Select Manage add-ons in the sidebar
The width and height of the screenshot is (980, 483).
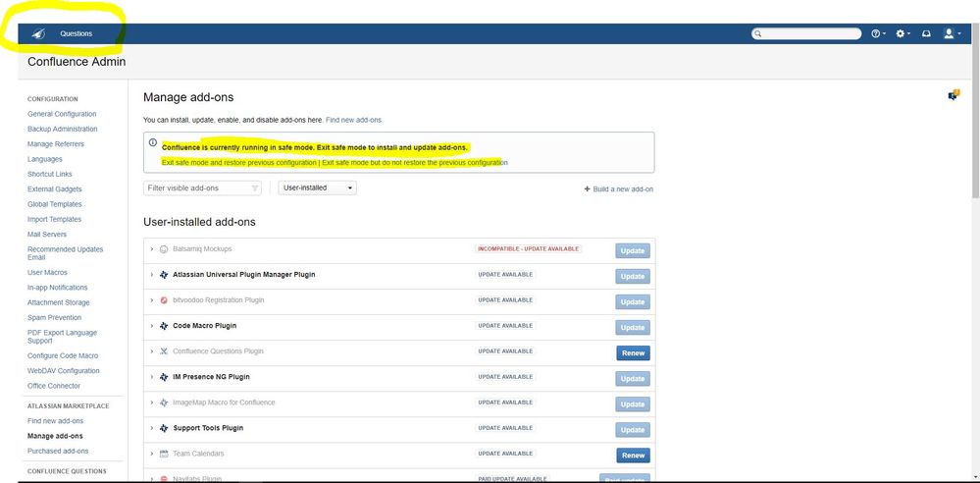tap(55, 436)
